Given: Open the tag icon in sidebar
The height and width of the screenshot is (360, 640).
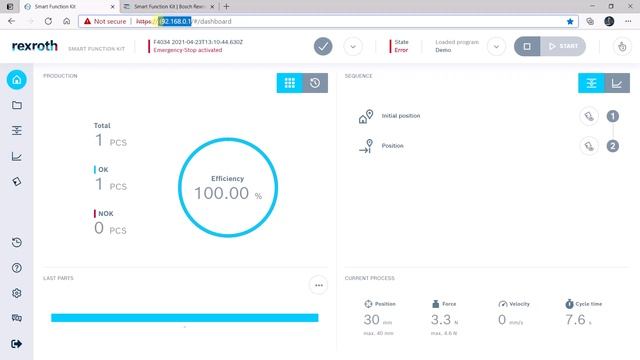Looking at the screenshot, I should 17,182.
